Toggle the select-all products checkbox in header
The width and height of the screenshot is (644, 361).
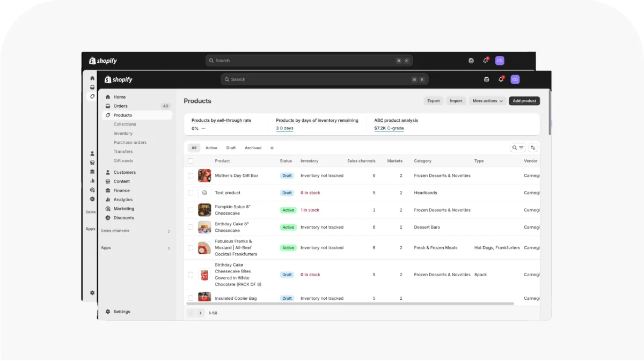click(191, 161)
